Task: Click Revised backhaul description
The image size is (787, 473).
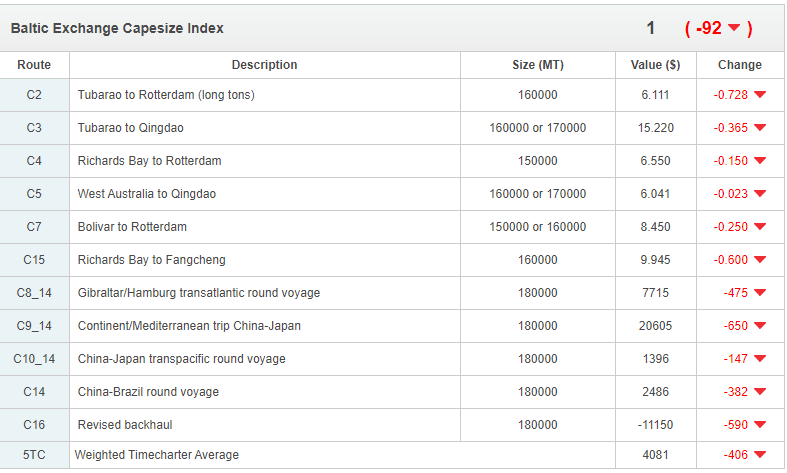Action: click(x=125, y=425)
